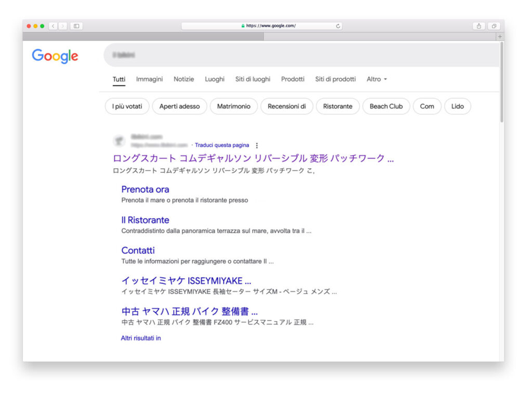
Task: Switch to the Immagini tab
Action: (149, 79)
